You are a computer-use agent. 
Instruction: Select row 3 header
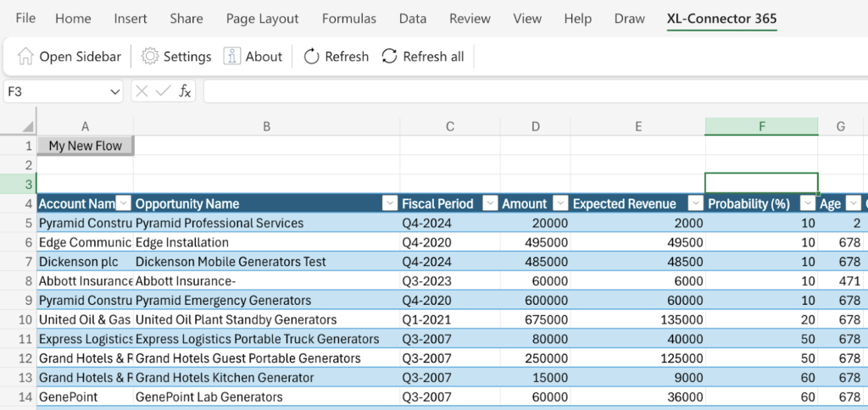(x=19, y=184)
